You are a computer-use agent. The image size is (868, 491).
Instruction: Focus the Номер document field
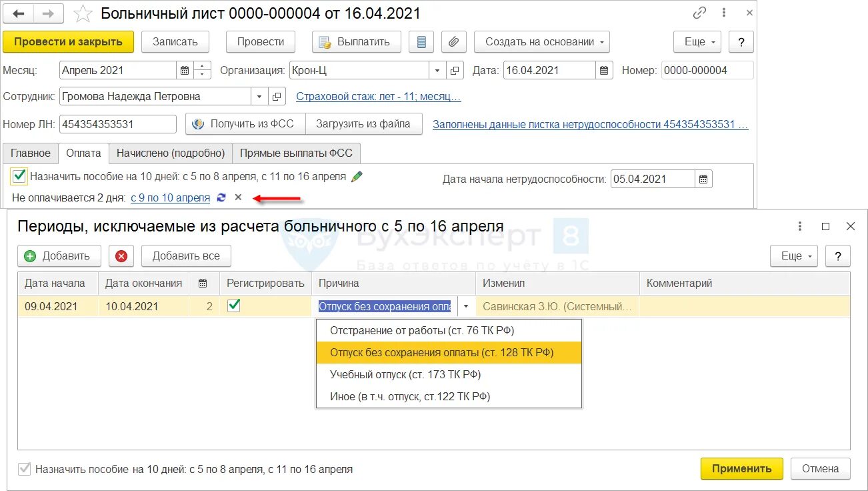click(707, 70)
